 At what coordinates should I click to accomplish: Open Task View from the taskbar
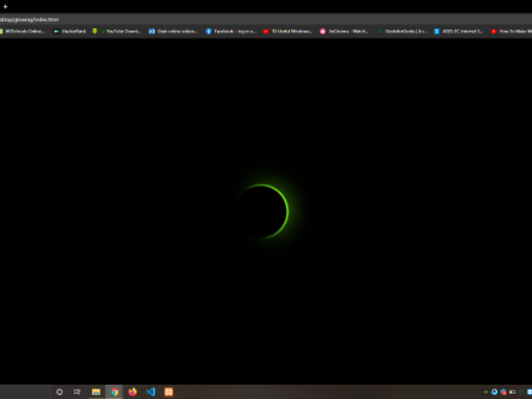[x=77, y=392]
